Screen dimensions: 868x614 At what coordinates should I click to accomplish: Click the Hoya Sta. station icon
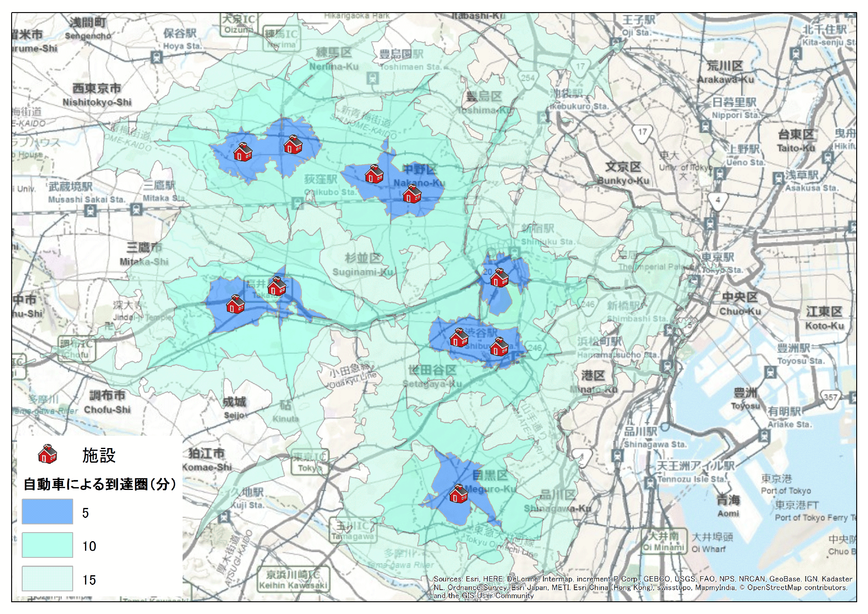click(157, 57)
